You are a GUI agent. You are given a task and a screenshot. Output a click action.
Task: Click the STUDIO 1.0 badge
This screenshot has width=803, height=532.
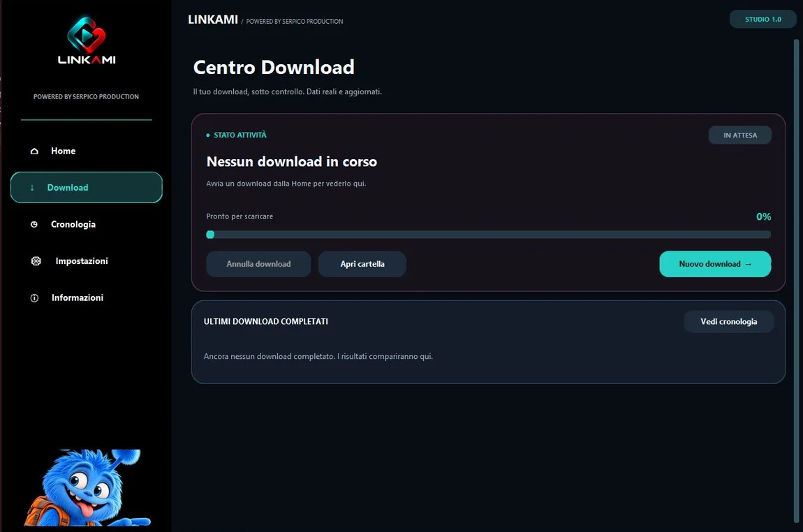coord(763,20)
